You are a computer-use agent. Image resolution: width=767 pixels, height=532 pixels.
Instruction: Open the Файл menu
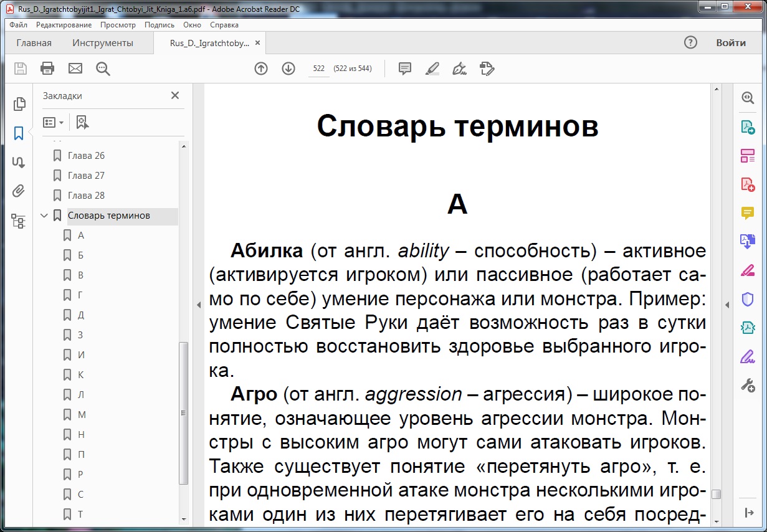point(19,25)
